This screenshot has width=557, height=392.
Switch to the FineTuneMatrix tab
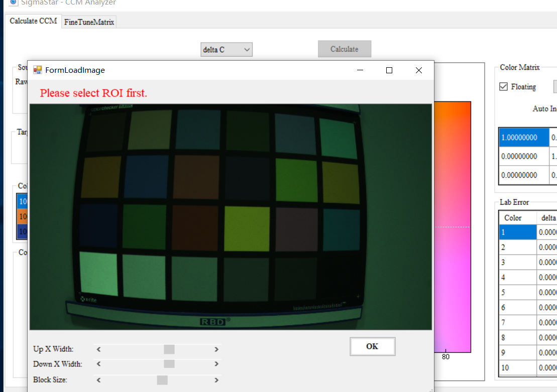[x=89, y=22]
